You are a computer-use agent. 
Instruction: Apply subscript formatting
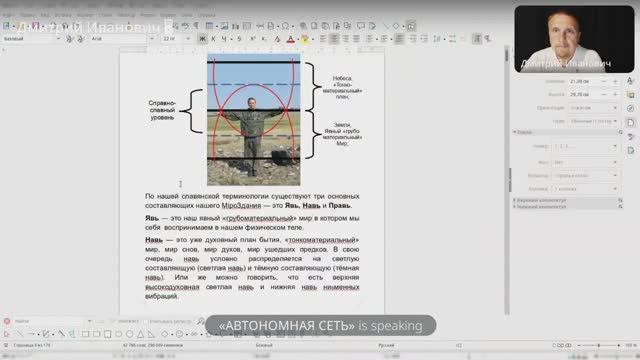[x=264, y=39]
